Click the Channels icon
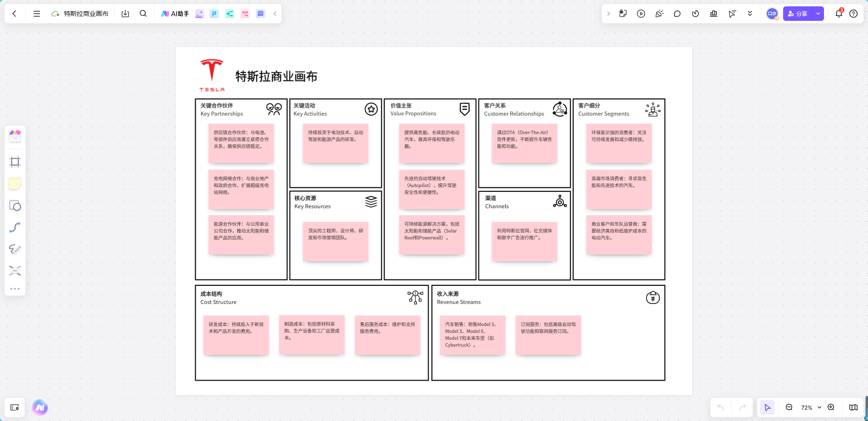 point(560,201)
